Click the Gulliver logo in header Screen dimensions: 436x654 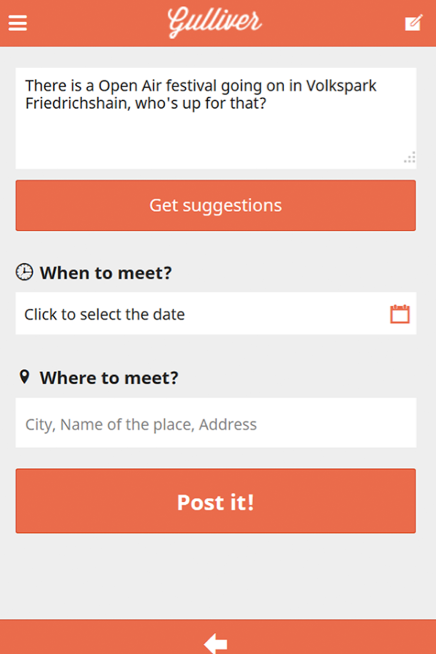click(215, 22)
